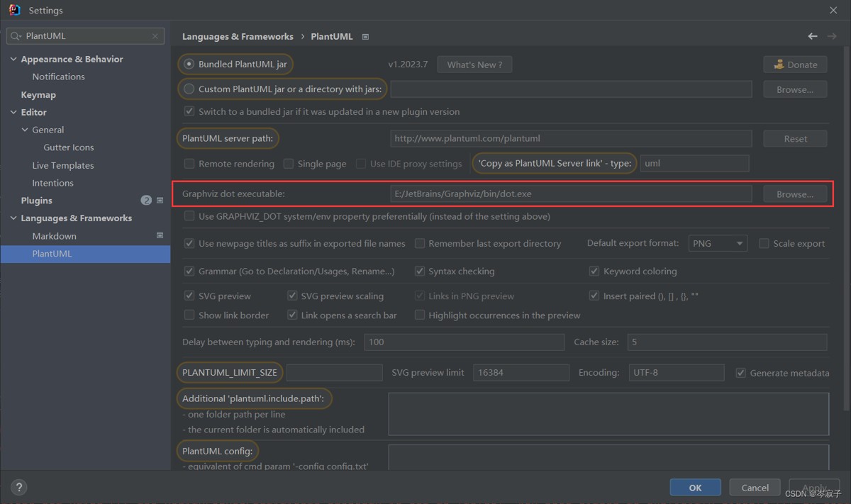Open the Default export format dropdown
The image size is (851, 504).
click(x=718, y=243)
